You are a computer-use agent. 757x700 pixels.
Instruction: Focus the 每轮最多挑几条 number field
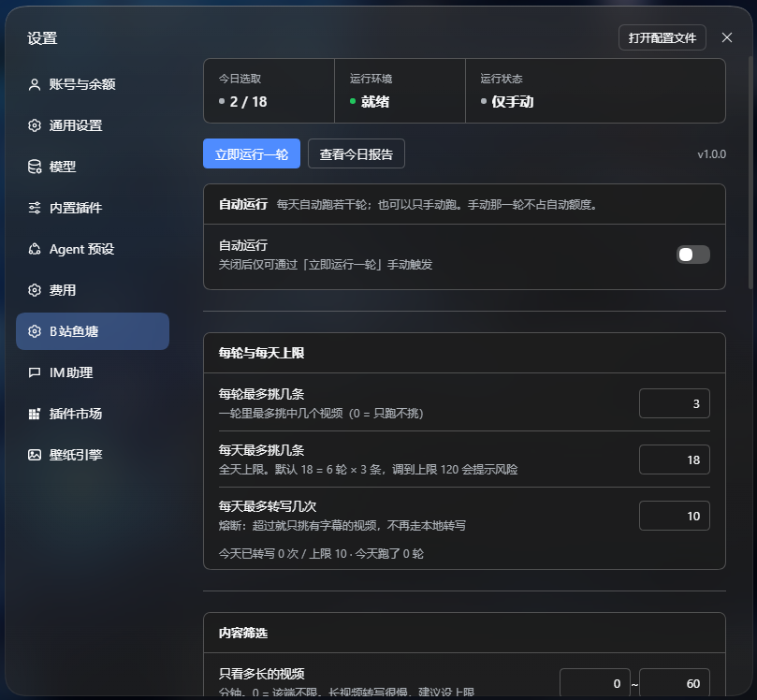click(x=675, y=403)
